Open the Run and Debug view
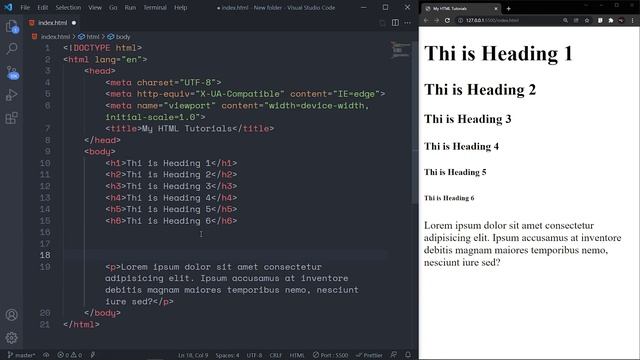This screenshot has width=640, height=360. [x=12, y=95]
